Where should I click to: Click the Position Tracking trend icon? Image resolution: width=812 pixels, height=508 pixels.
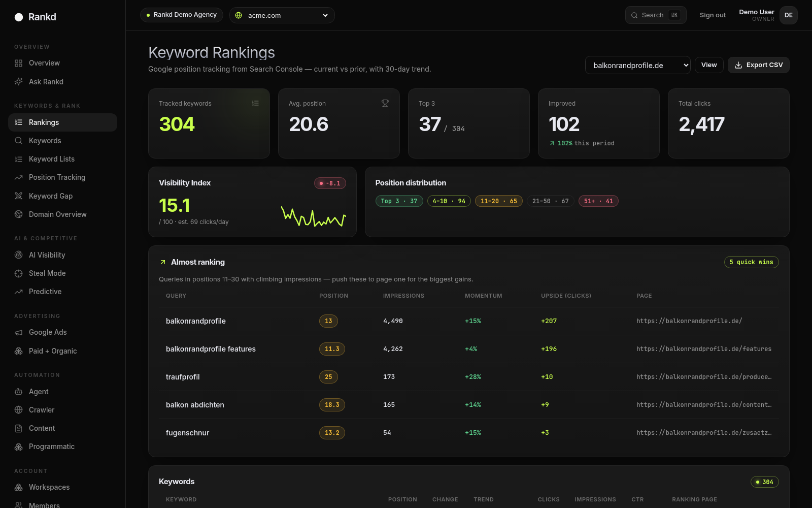pyautogui.click(x=19, y=177)
